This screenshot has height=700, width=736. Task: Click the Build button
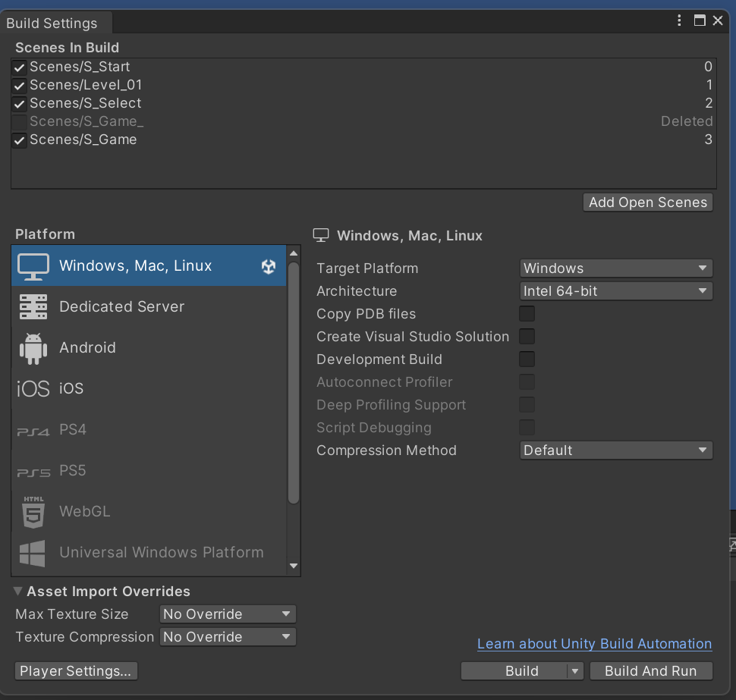click(x=514, y=671)
